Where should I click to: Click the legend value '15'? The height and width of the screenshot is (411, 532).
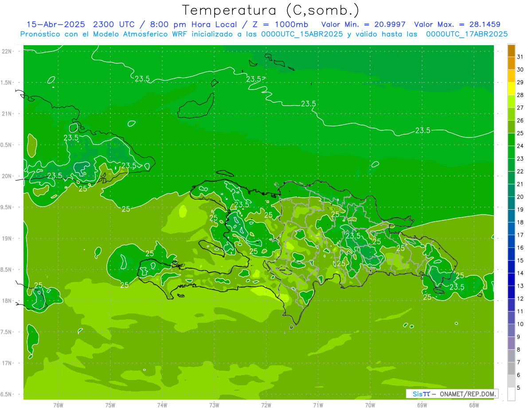(x=520, y=261)
